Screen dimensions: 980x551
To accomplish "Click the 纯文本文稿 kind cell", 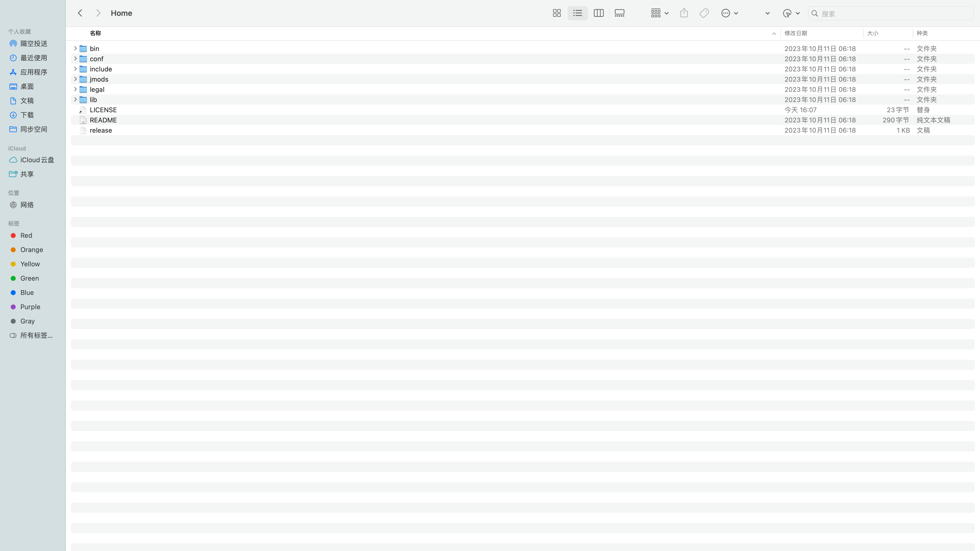I will [933, 120].
